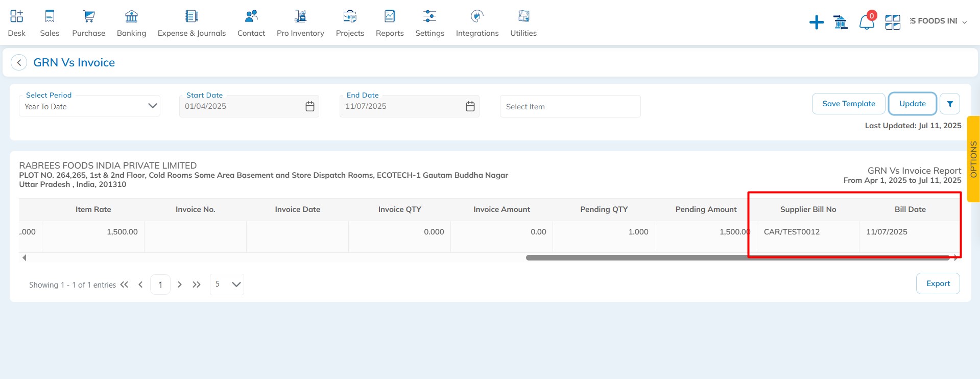Select page number 1
Screen dimensions: 980x379
pyautogui.click(x=160, y=285)
